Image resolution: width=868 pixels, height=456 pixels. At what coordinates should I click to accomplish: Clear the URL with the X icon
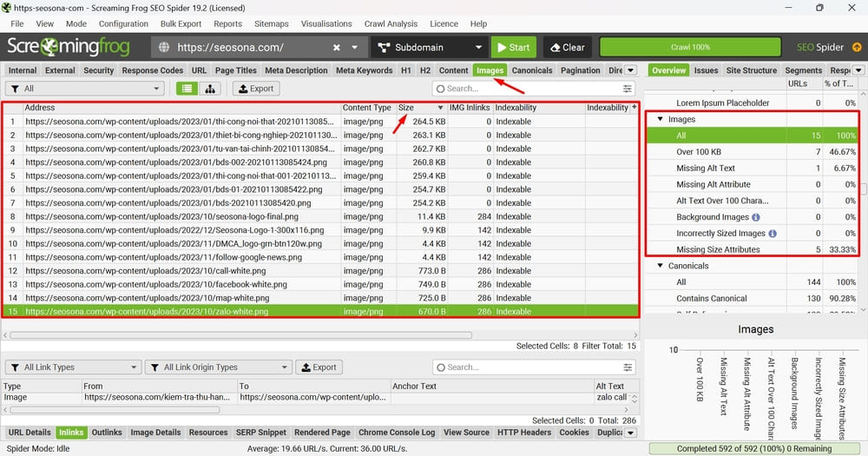[x=336, y=48]
